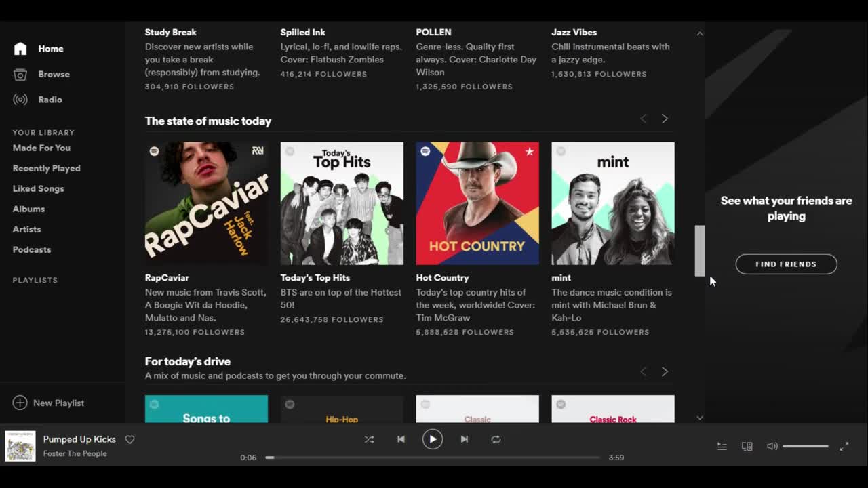
Task: Click the main view scrollbar thumb
Action: (x=700, y=251)
